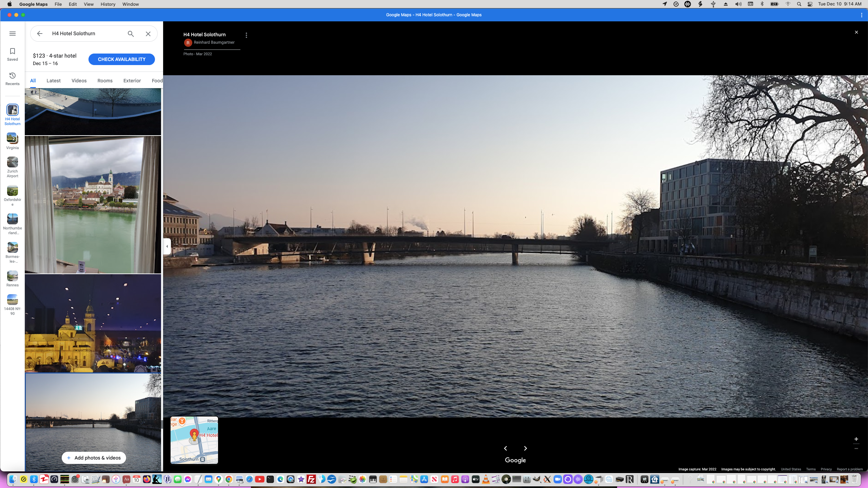Open the History menu in menu bar

click(x=108, y=4)
